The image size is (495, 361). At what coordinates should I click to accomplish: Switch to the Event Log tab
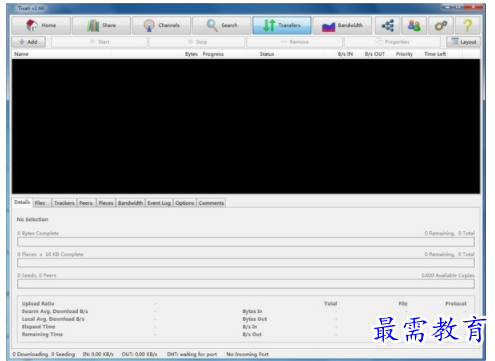coord(159,203)
